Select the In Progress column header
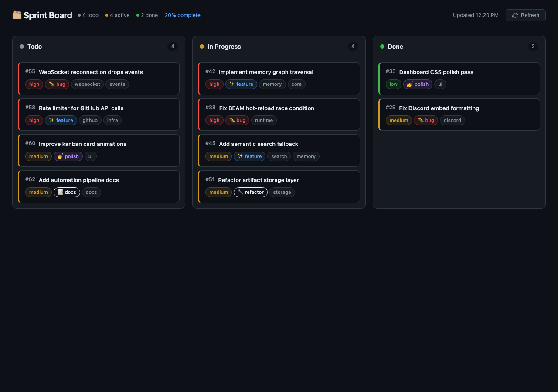 click(x=224, y=47)
